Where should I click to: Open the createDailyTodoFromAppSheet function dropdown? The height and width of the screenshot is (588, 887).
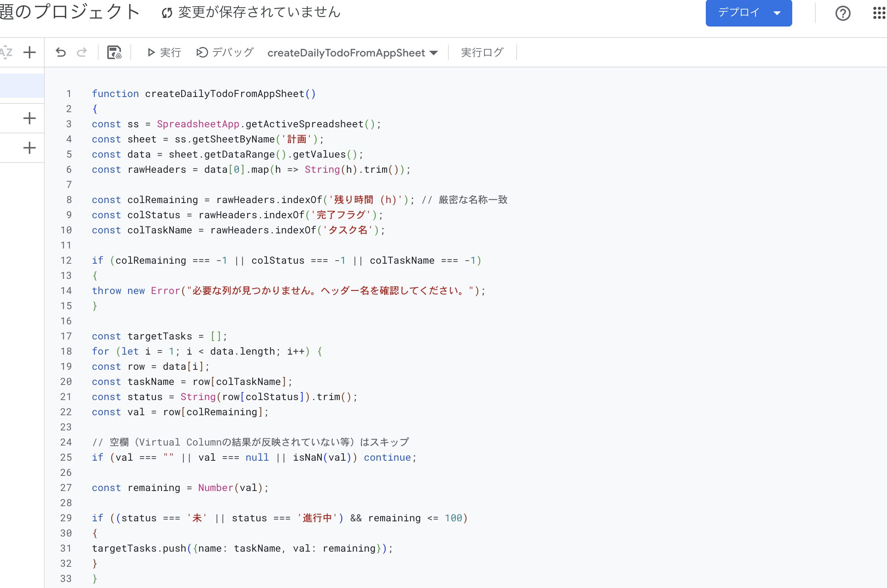tap(353, 53)
